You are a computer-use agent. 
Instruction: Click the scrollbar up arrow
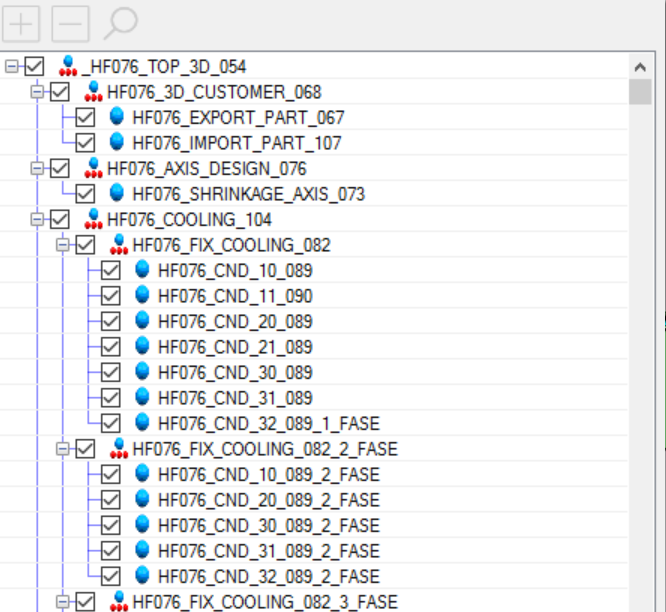(640, 67)
